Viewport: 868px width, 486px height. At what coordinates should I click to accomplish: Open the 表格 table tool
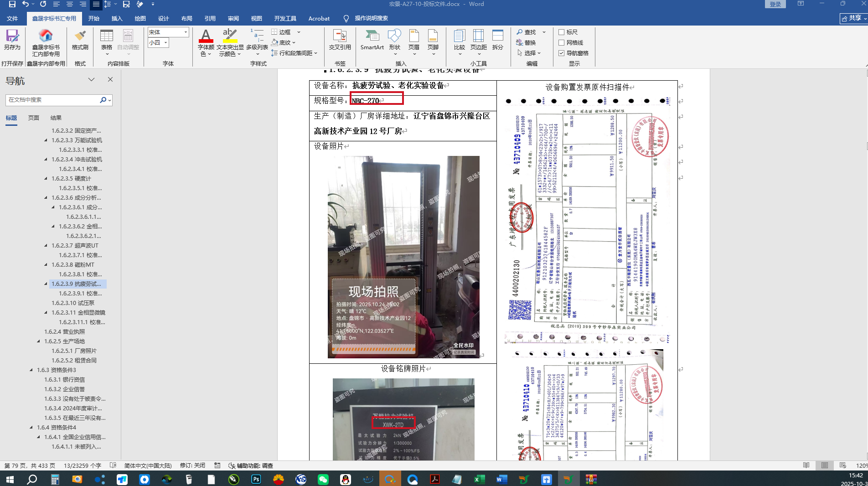(107, 42)
